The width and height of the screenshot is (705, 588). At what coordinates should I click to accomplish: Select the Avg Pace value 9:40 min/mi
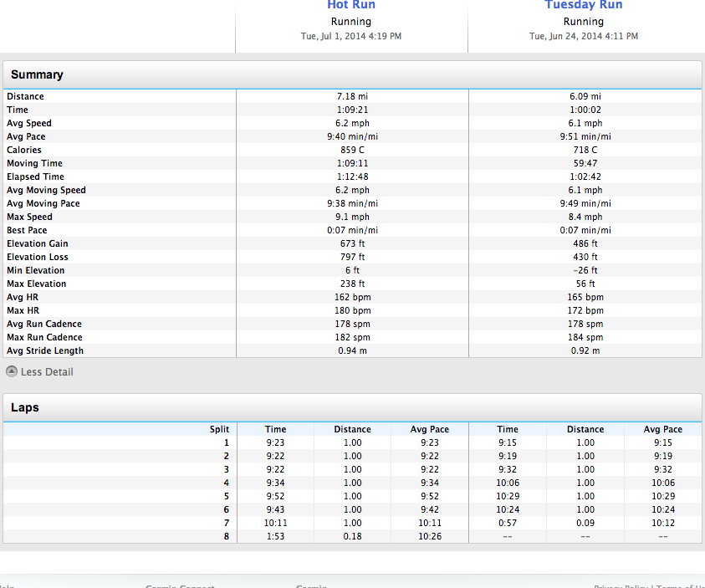352,136
